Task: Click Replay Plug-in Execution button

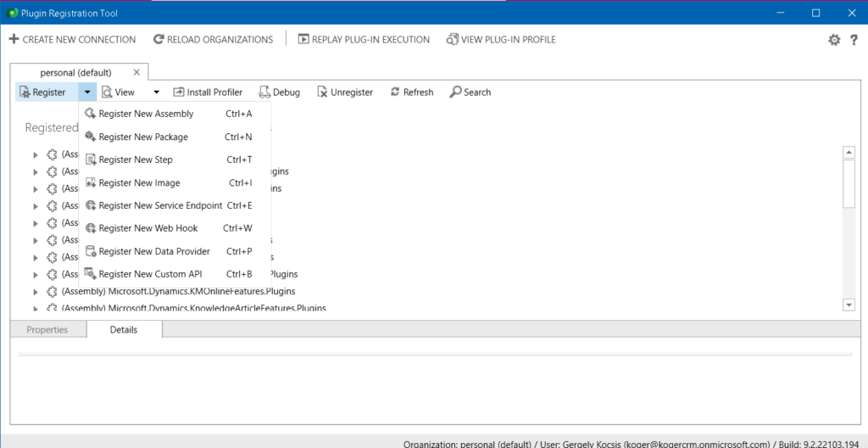Action: (x=364, y=39)
